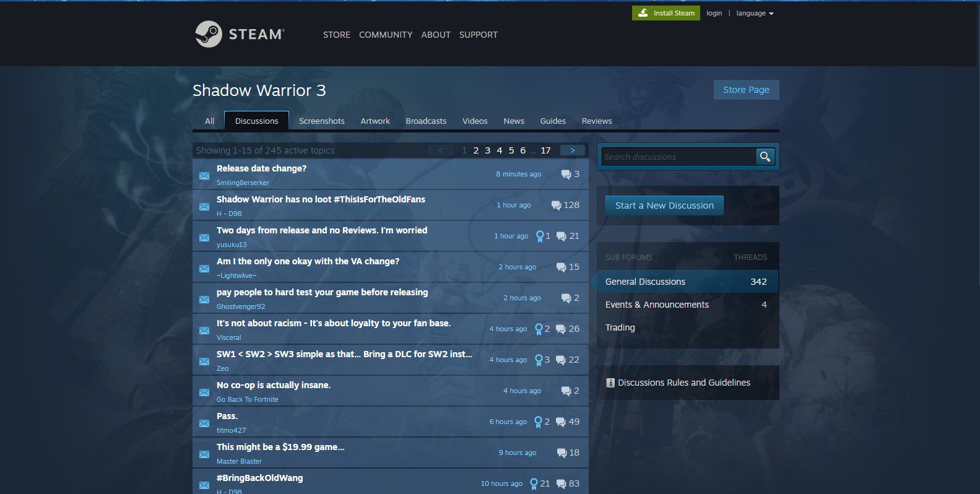Click the download icon on Install Steam
The width and height of the screenshot is (980, 494).
(643, 12)
